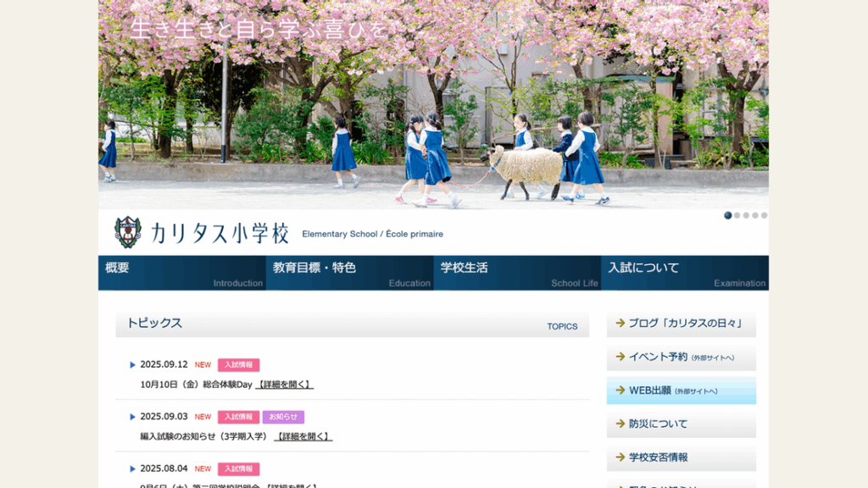Click the blue triangle next to 2025.09.03
The height and width of the screenshot is (488, 868).
pyautogui.click(x=133, y=417)
